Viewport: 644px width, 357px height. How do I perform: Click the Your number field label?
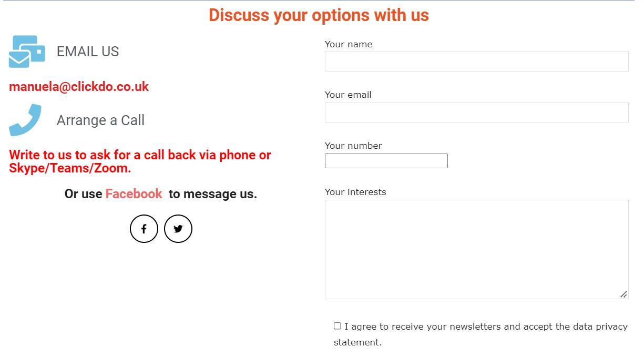pyautogui.click(x=353, y=146)
